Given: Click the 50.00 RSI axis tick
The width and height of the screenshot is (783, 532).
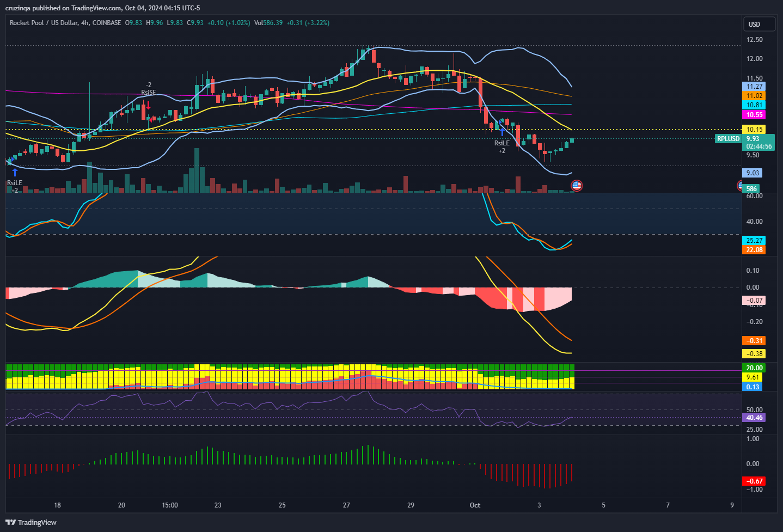Looking at the screenshot, I should pyautogui.click(x=754, y=410).
